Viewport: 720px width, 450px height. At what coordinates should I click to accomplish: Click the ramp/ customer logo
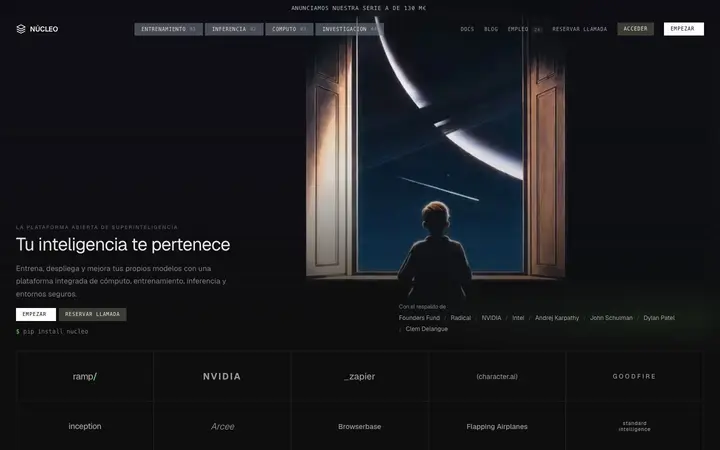point(85,377)
